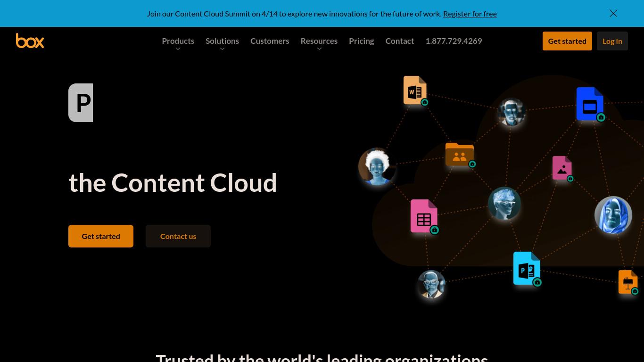Expand the Resources menu
The width and height of the screenshot is (644, 362).
[319, 41]
